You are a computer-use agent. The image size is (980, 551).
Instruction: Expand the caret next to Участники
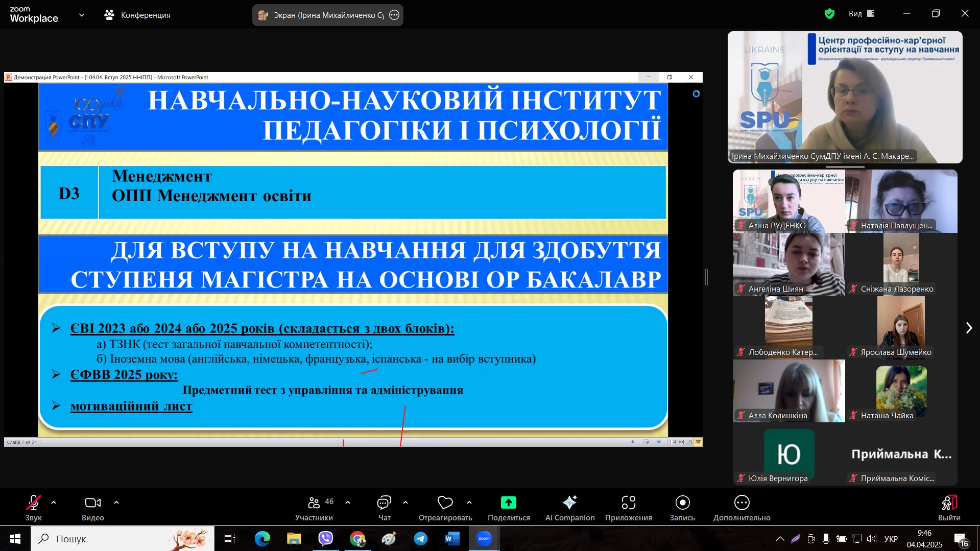pyautogui.click(x=348, y=502)
